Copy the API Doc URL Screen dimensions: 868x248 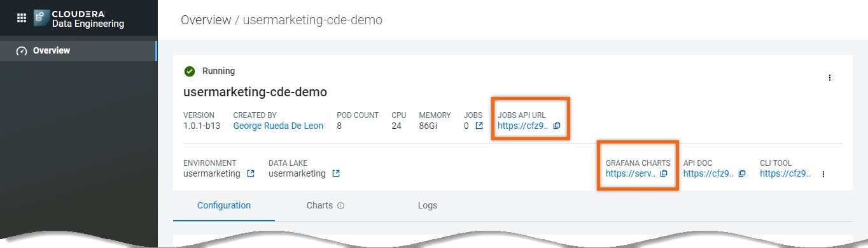point(742,173)
